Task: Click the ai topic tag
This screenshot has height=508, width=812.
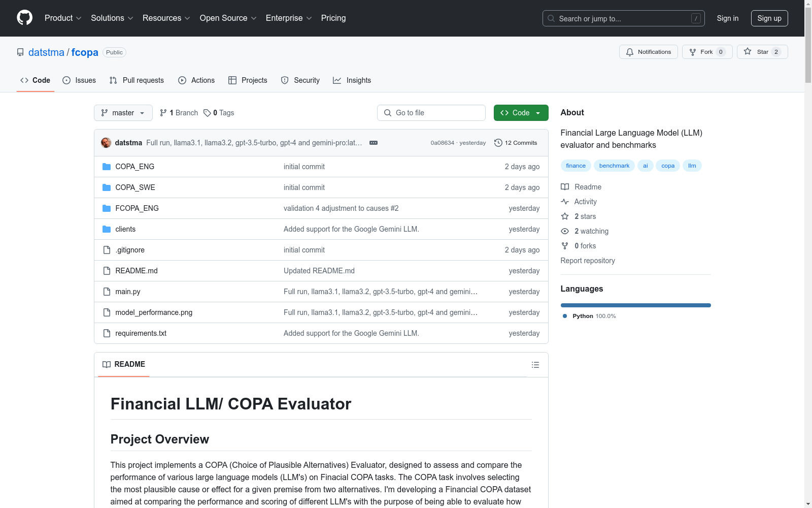Action: (646, 166)
